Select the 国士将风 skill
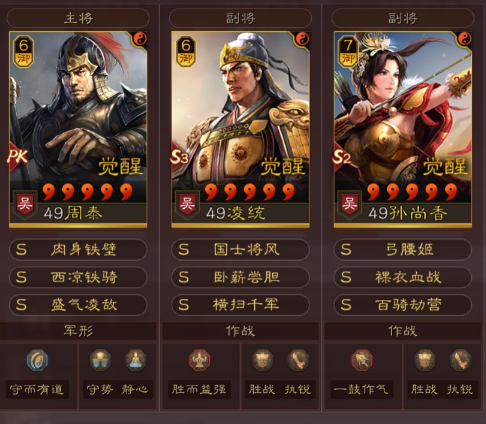Image resolution: width=486 pixels, height=424 pixels. coord(240,249)
